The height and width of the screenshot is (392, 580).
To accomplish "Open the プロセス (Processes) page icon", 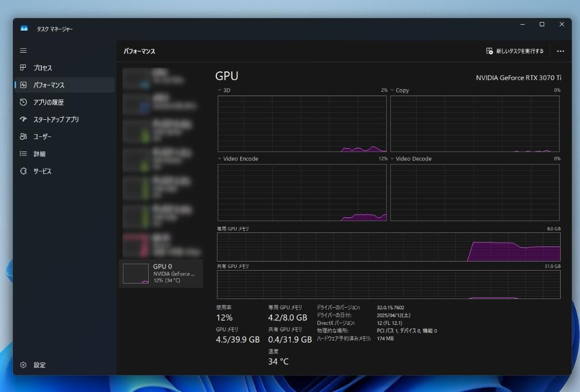I will pyautogui.click(x=23, y=68).
